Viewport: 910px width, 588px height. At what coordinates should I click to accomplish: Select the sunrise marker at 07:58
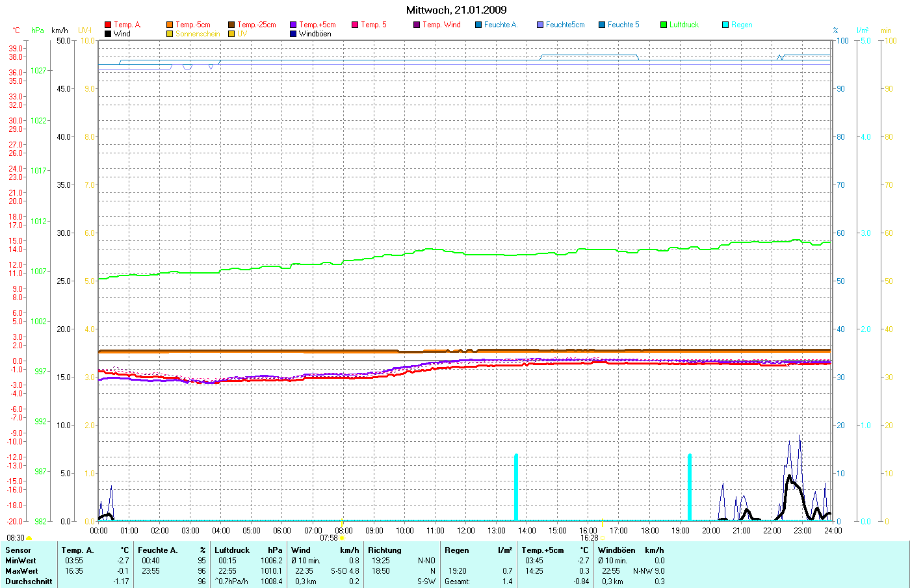343,538
